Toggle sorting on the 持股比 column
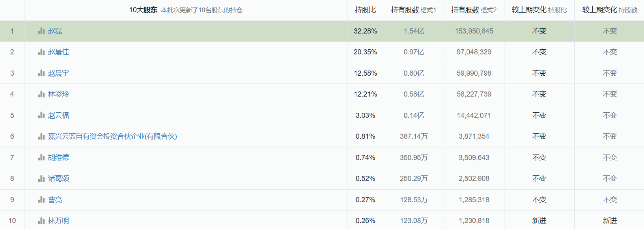644x229 pixels. 365,9
